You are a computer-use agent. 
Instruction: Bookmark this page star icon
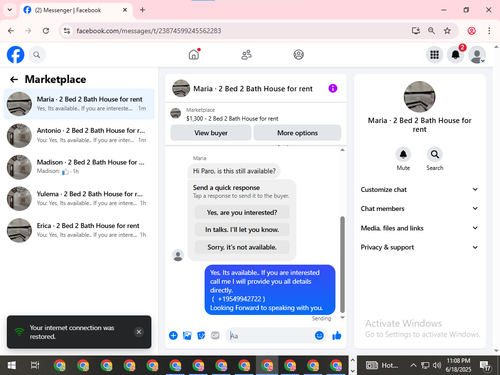447,31
